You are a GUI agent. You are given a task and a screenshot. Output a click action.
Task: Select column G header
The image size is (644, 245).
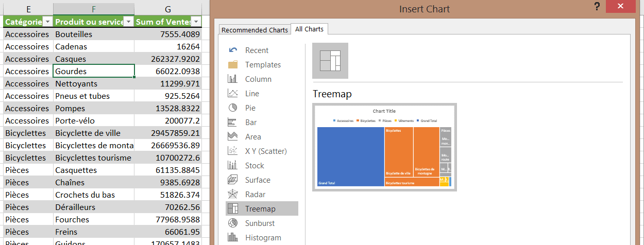[x=168, y=9]
